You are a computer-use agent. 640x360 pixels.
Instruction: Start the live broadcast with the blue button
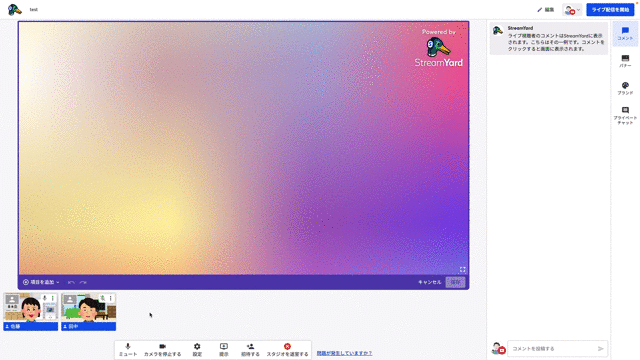coord(610,9)
